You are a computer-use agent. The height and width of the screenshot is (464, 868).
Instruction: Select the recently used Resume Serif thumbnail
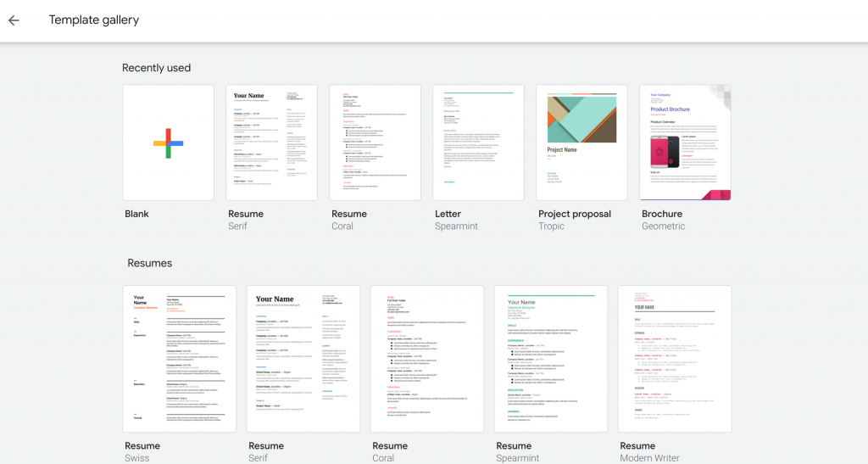[272, 143]
